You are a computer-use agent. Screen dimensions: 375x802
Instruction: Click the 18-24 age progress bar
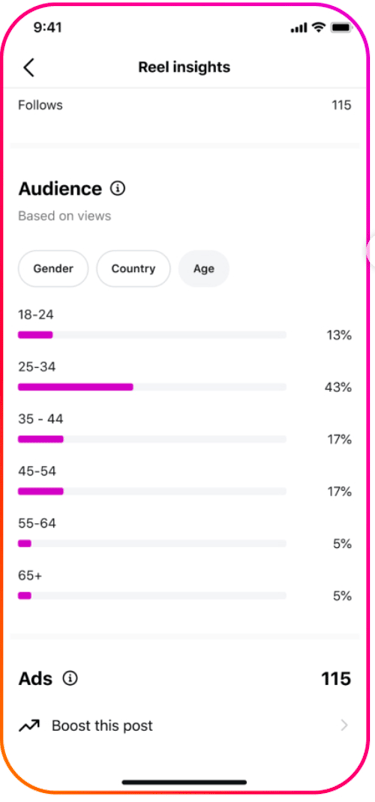click(x=152, y=335)
